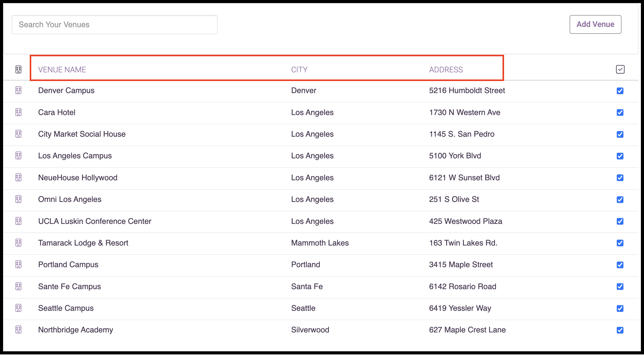Click building icon next to City Market Social House
The height and width of the screenshot is (355, 644).
click(19, 134)
